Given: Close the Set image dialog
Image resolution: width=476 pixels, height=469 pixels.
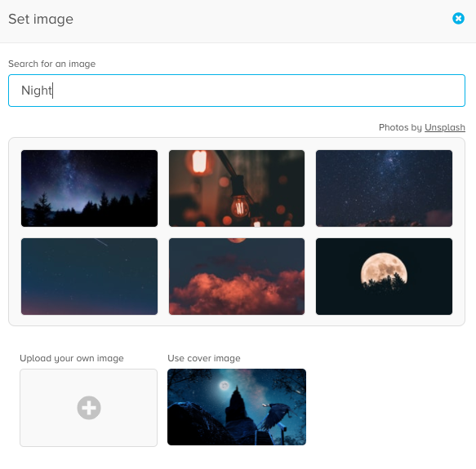Looking at the screenshot, I should [x=458, y=19].
